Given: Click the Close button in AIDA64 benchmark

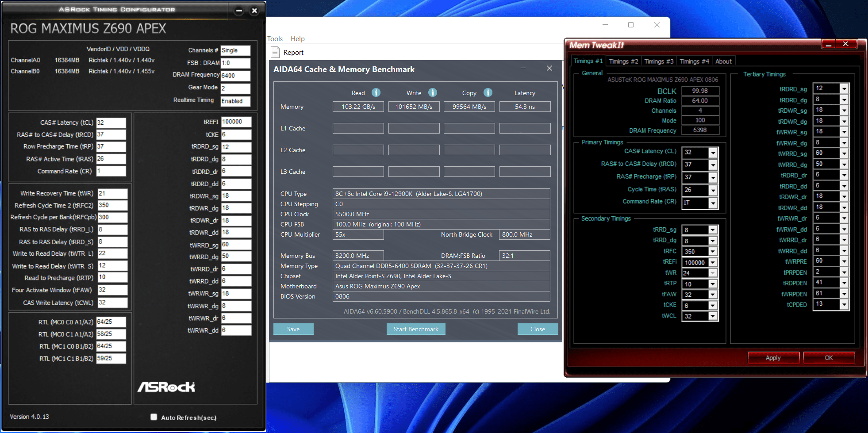Looking at the screenshot, I should click(x=538, y=329).
